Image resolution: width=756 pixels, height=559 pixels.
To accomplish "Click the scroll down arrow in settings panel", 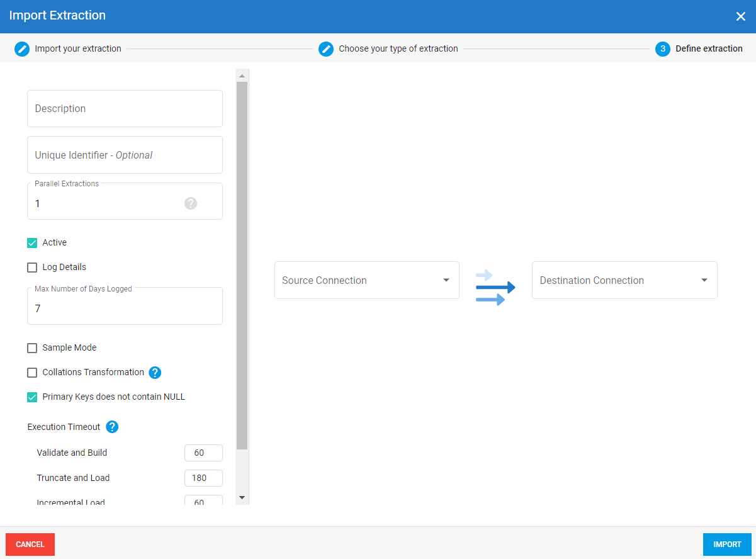I will (x=242, y=497).
